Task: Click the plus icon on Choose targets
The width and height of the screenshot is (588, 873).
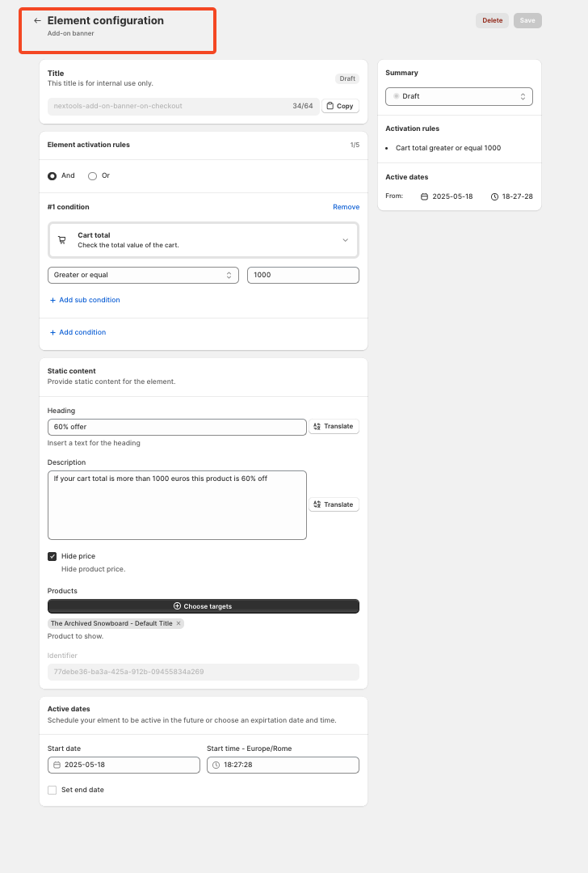Action: coord(178,606)
